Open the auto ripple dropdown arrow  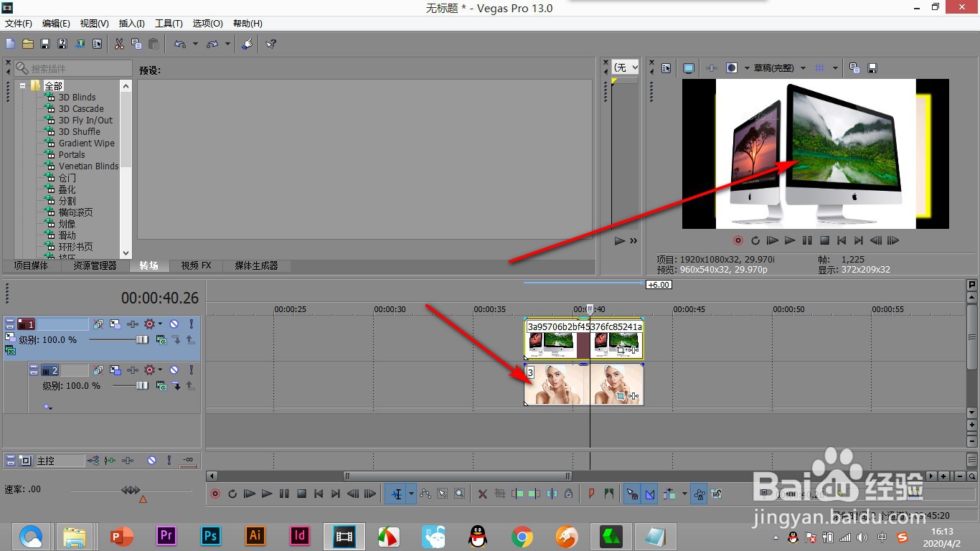click(684, 494)
